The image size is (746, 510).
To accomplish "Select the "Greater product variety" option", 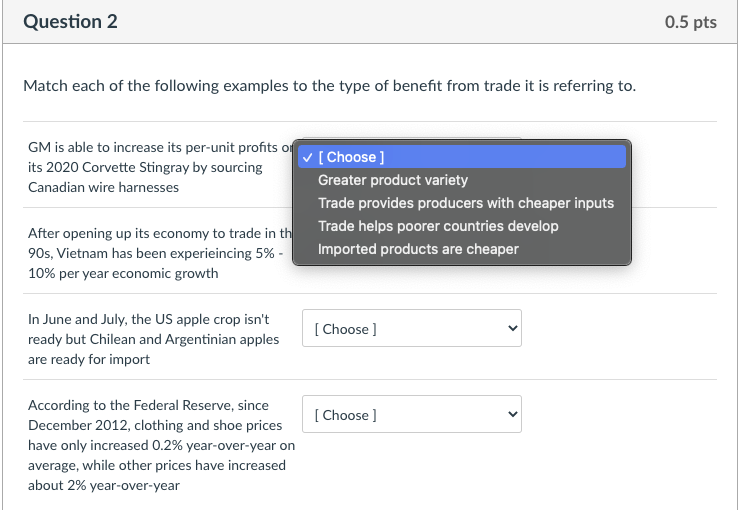I will coord(393,180).
